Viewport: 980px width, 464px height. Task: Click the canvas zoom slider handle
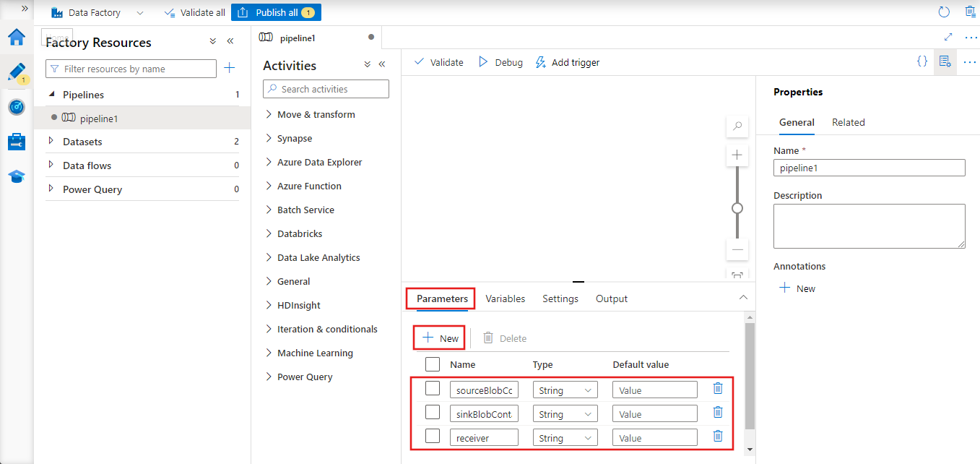click(x=737, y=207)
